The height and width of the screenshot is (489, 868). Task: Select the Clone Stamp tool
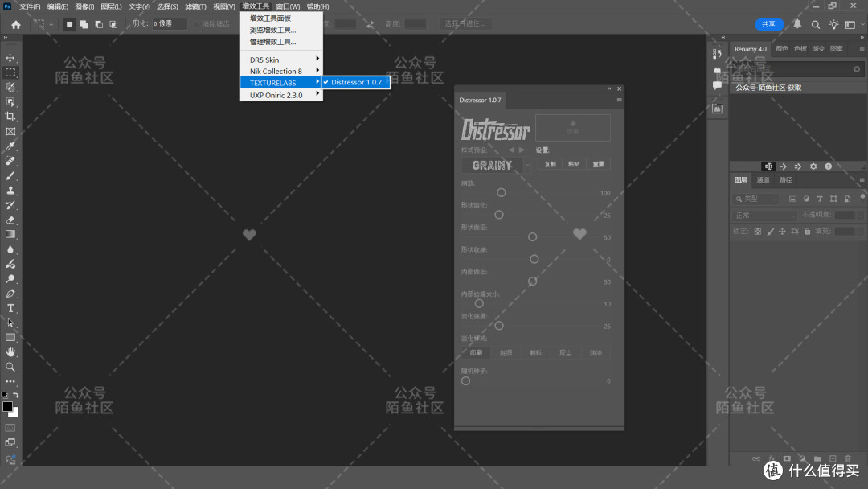10,191
